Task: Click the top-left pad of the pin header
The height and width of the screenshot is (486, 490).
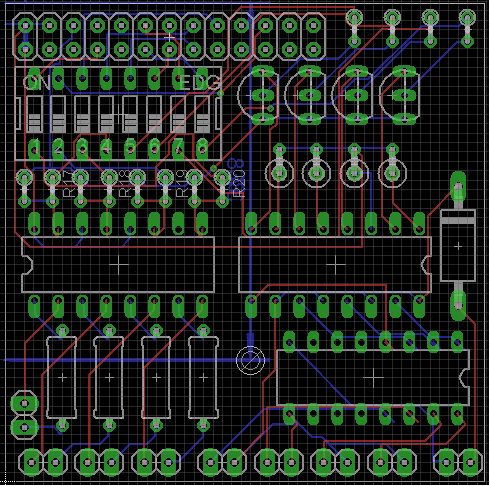Action: click(x=25, y=25)
